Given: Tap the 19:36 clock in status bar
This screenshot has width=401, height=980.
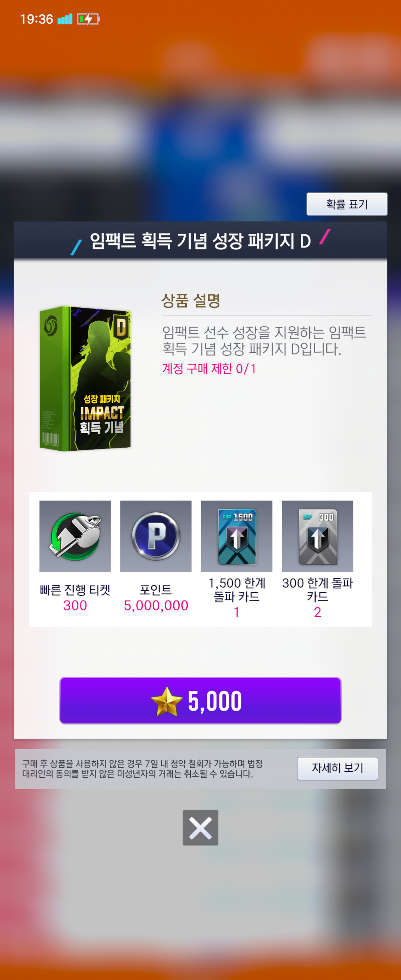Looking at the screenshot, I should pos(36,19).
